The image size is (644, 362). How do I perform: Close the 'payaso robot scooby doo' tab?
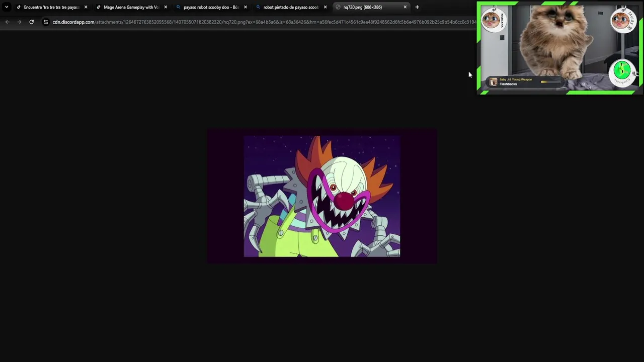tap(246, 7)
